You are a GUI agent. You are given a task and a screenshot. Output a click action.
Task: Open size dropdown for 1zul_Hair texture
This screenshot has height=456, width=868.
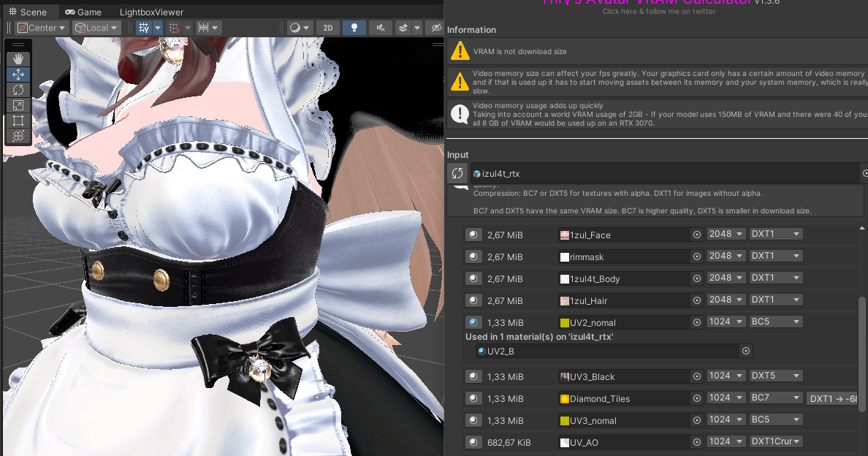[x=726, y=300]
